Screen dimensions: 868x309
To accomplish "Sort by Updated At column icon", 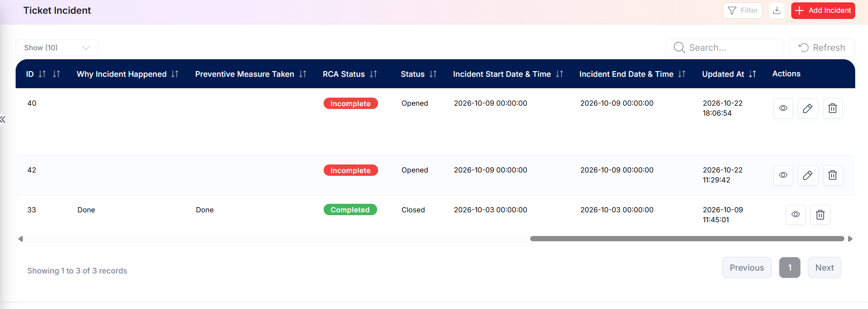I will point(752,74).
